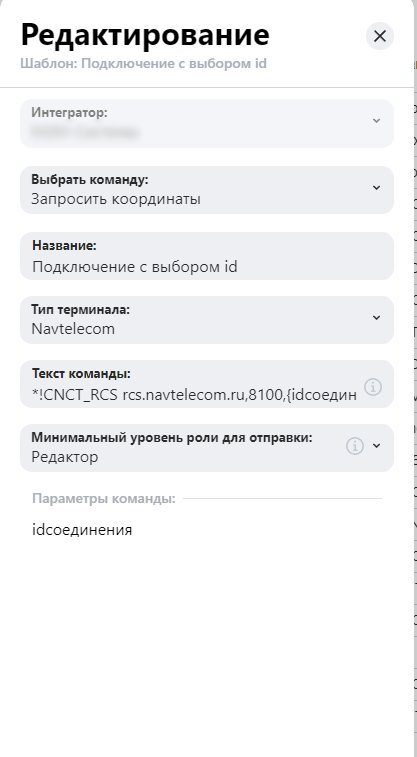
Task: Select the idсоединения parameter
Action: (x=82, y=530)
